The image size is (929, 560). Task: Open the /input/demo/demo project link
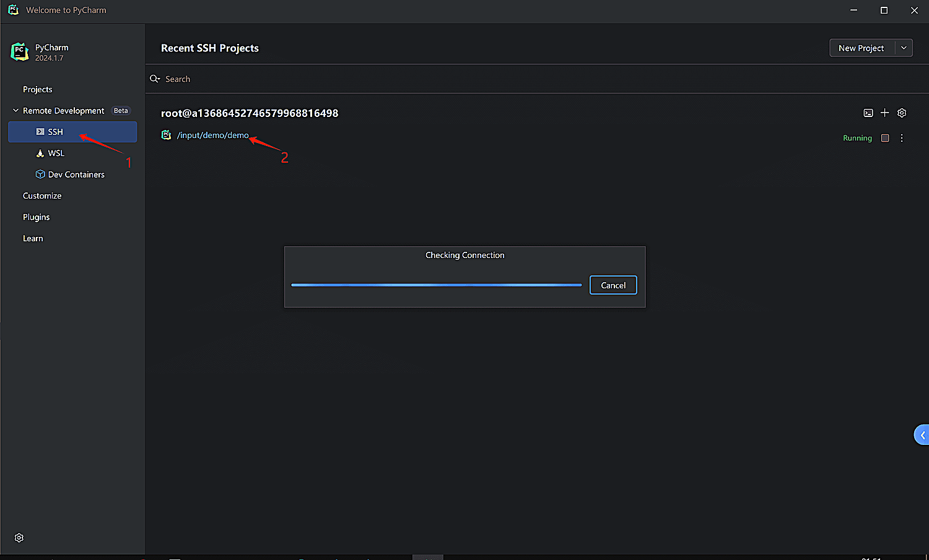tap(213, 135)
